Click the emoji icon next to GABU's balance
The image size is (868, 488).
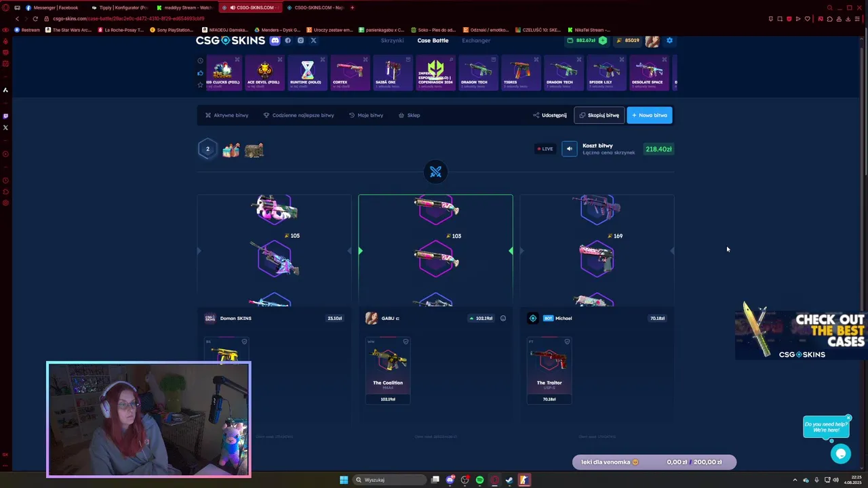pos(502,319)
